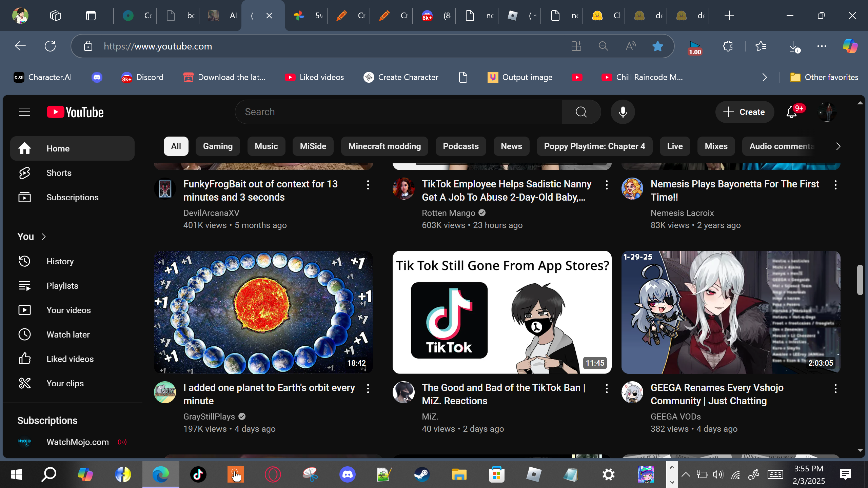Image resolution: width=868 pixels, height=488 pixels.
Task: Go back to the previous page
Action: pos(20,46)
